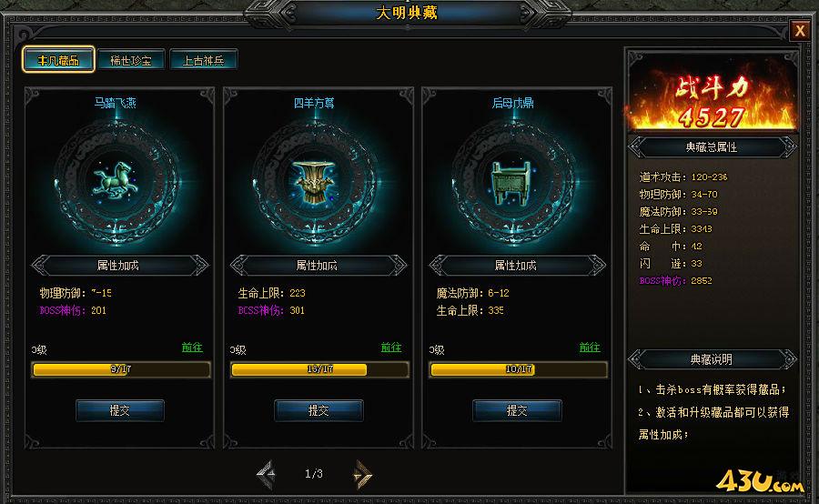The height and width of the screenshot is (504, 819).
Task: Click 提交 button under 后母戊鼎
Action: pos(517,410)
